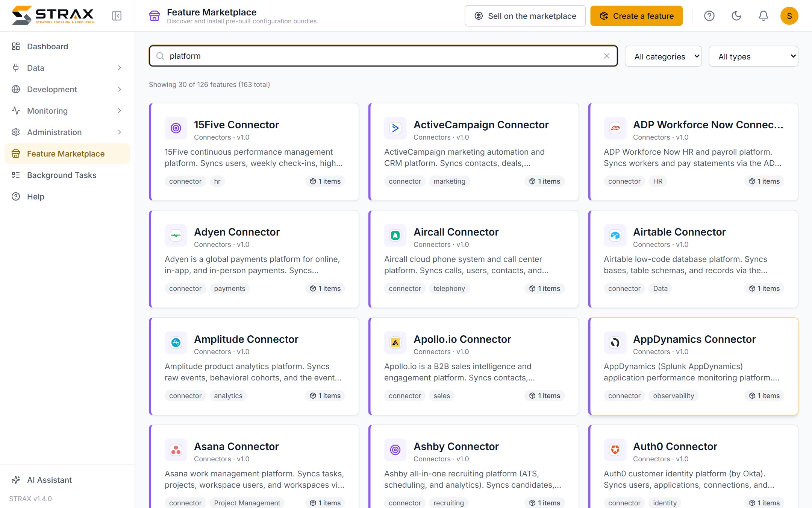
Task: Click the sales tag on Apollo.io card
Action: tap(442, 395)
